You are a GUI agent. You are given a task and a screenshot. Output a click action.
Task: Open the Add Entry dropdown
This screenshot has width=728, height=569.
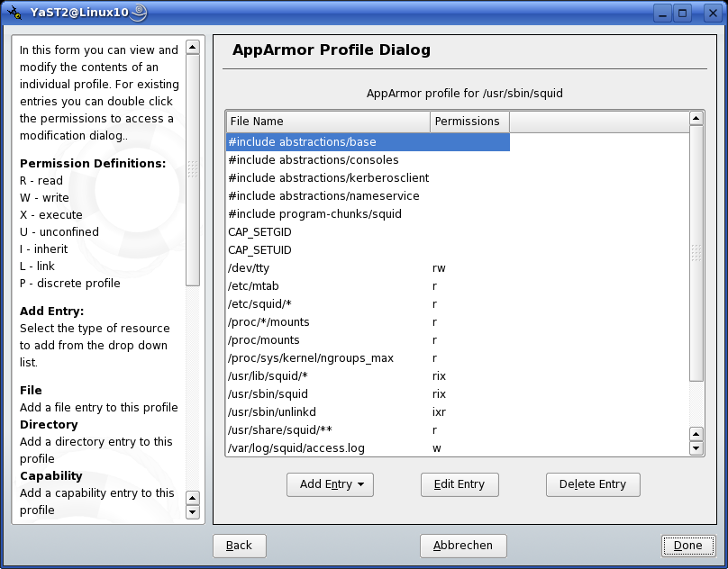coord(330,484)
